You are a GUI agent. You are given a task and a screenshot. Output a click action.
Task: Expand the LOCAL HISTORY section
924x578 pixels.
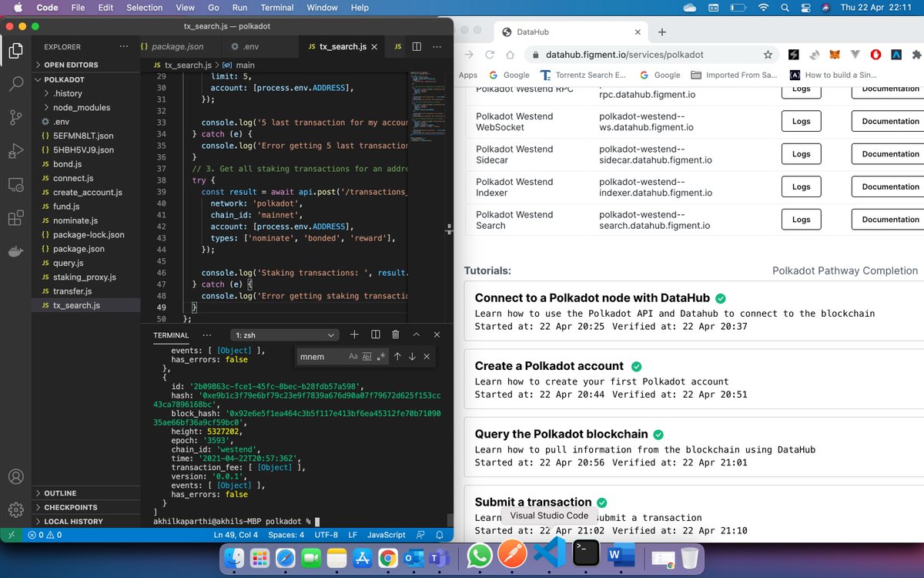point(85,521)
